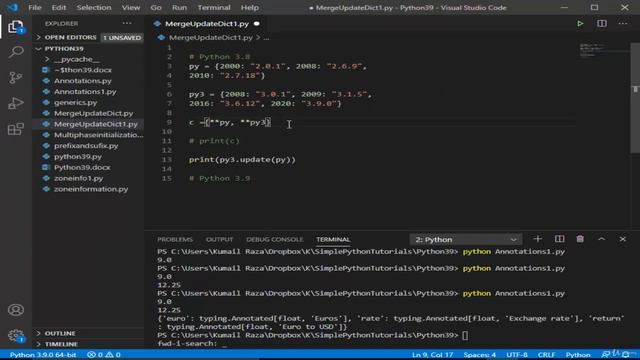
Task: Open the Selection menu
Action: click(x=94, y=7)
